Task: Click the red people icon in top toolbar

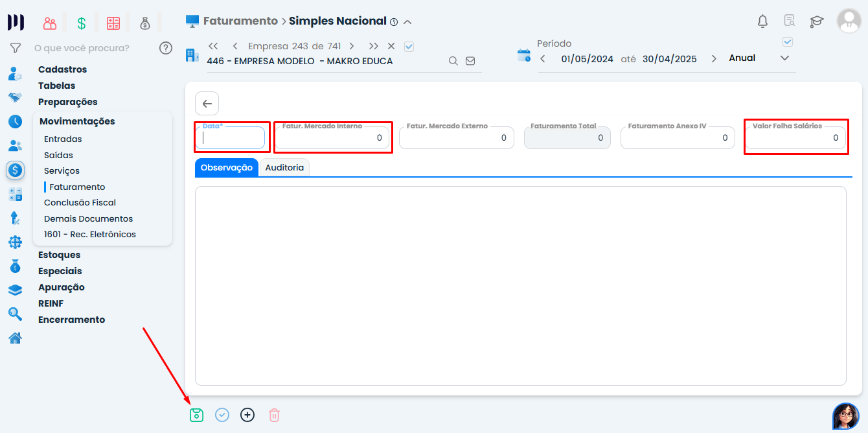Action: (50, 23)
